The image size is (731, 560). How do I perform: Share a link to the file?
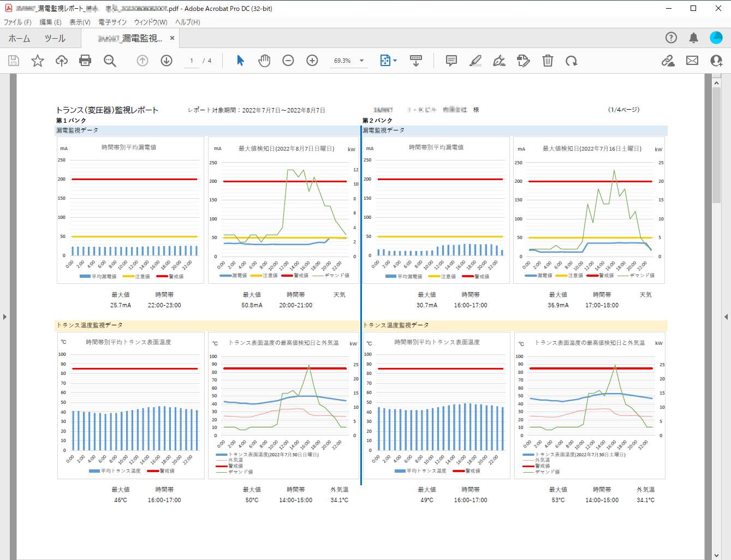[x=668, y=61]
